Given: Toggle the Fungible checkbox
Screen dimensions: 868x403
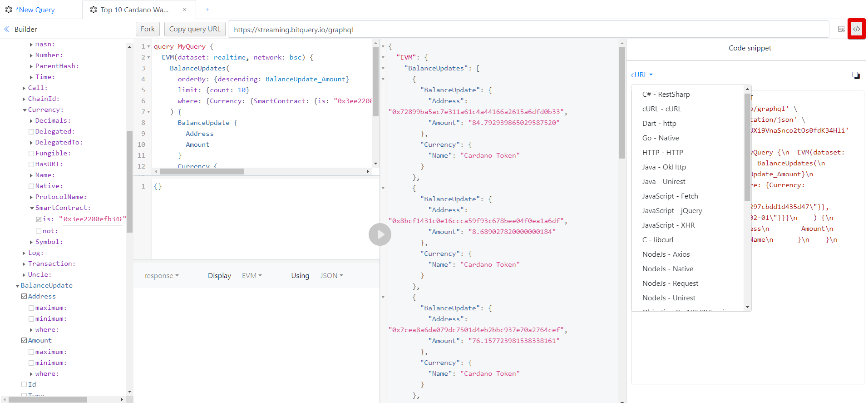Looking at the screenshot, I should [x=31, y=154].
